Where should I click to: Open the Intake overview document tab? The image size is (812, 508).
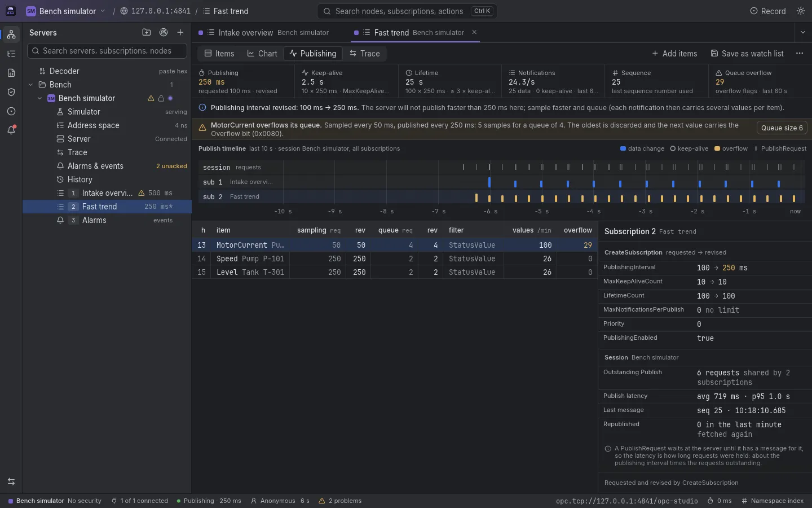click(263, 33)
